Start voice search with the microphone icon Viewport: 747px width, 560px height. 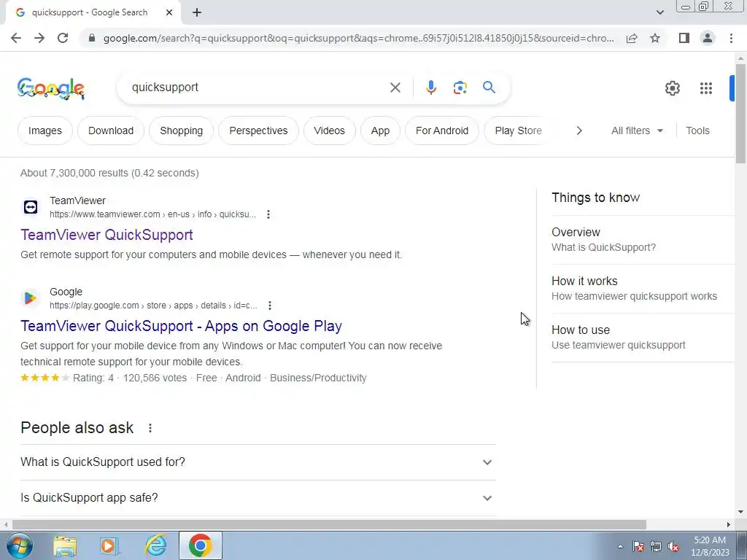click(430, 87)
